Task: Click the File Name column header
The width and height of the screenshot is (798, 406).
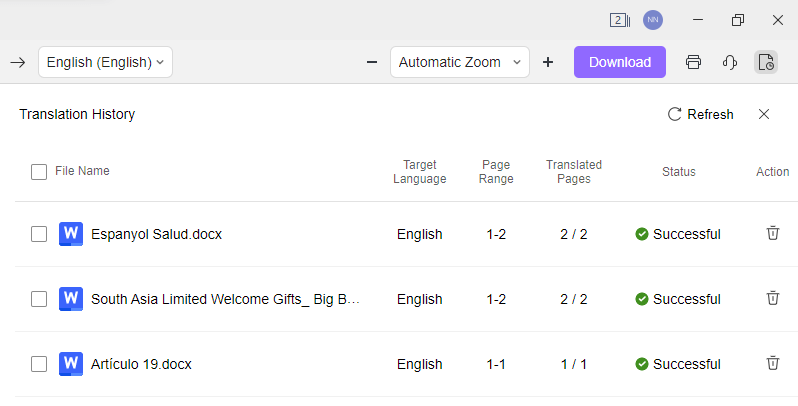Action: click(82, 171)
